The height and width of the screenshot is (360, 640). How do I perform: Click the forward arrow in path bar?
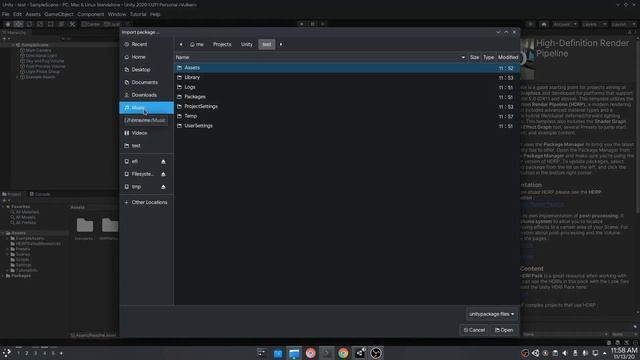coord(280,44)
